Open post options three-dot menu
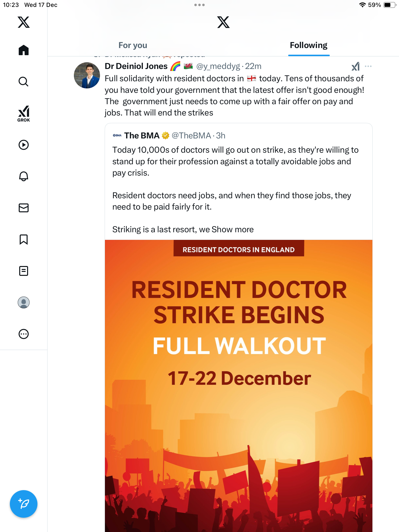 click(x=368, y=66)
